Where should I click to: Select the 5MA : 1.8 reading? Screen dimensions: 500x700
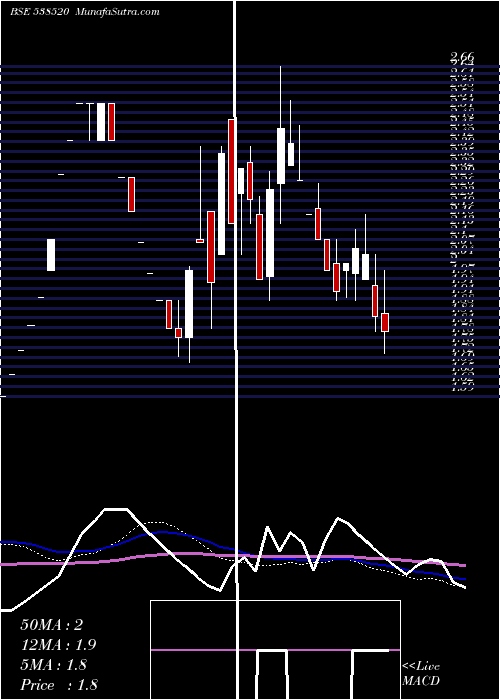(x=54, y=665)
